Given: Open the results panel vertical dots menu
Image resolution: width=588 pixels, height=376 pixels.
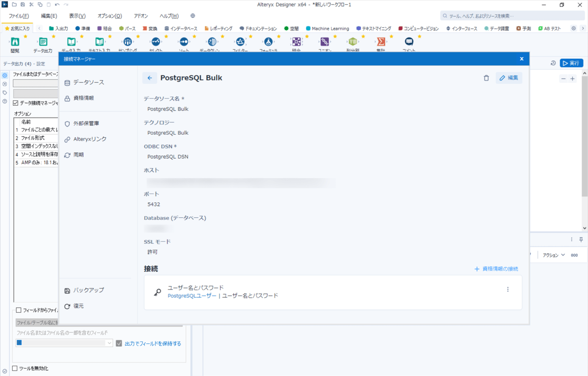Looking at the screenshot, I should pyautogui.click(x=572, y=239).
